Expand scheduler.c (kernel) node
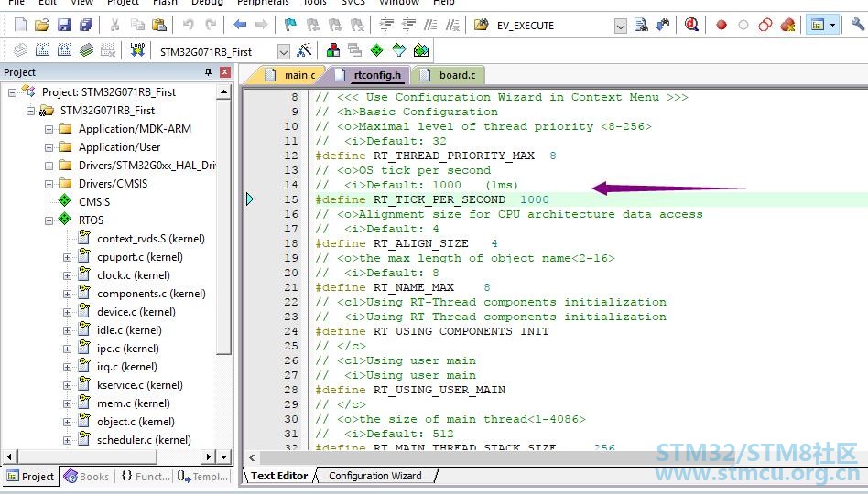 [67, 440]
